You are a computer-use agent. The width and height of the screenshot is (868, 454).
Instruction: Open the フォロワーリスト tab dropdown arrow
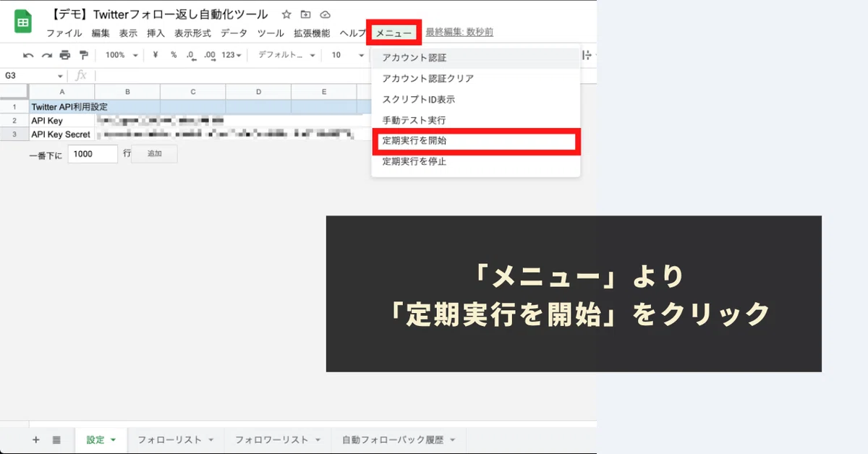tap(318, 440)
